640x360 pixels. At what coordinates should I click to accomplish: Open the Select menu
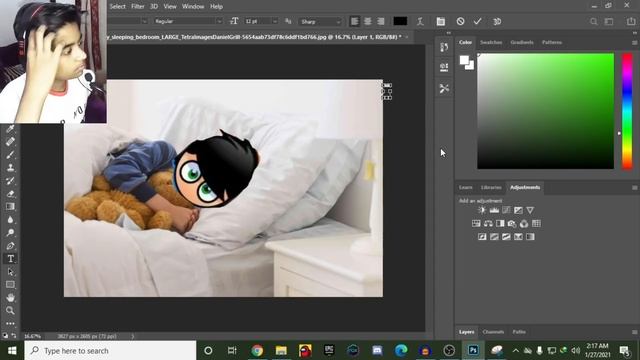point(118,7)
